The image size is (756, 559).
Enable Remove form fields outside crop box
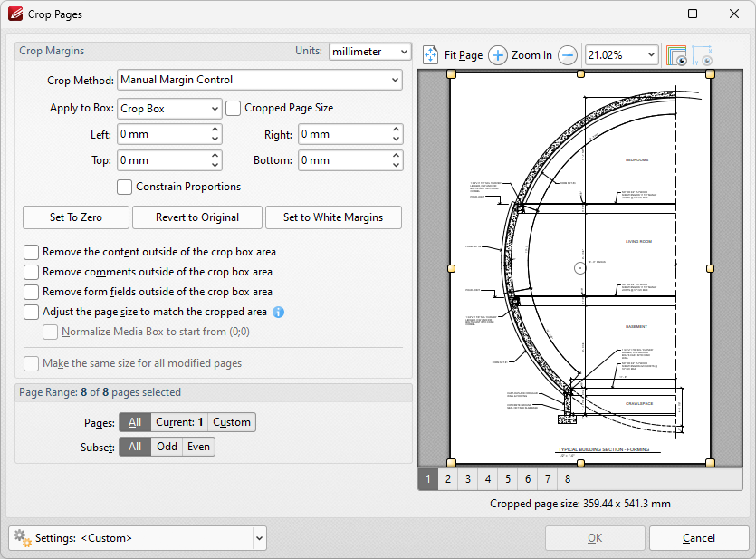tap(32, 292)
